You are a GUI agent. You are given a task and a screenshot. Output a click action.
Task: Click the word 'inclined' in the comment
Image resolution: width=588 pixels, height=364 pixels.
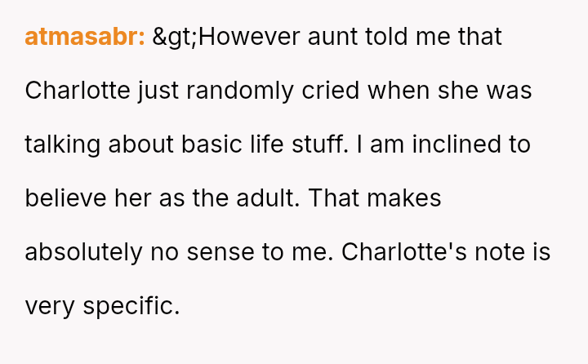(x=457, y=144)
